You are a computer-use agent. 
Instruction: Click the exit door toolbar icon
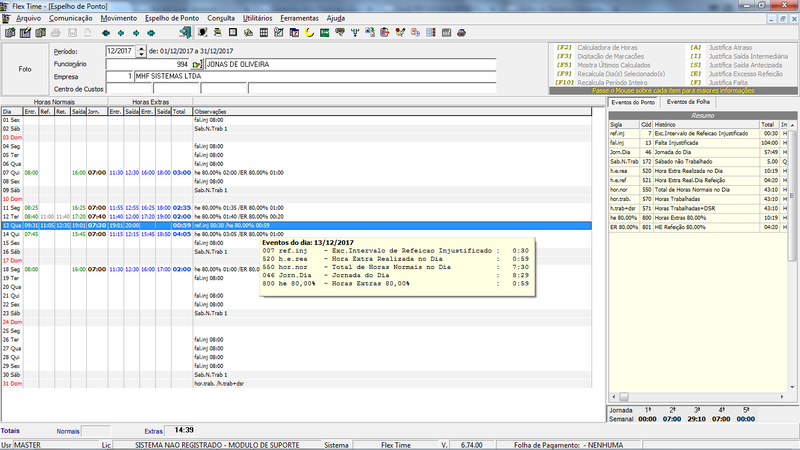coord(185,33)
